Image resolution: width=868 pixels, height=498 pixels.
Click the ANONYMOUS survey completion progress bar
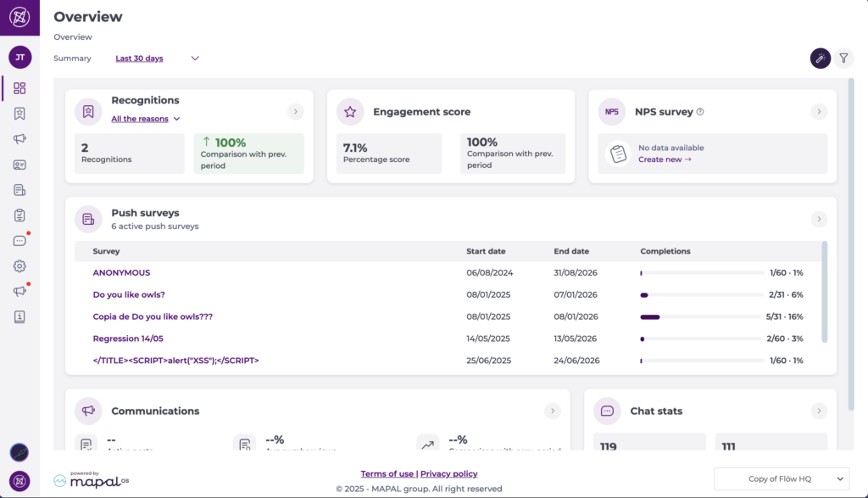click(x=702, y=273)
